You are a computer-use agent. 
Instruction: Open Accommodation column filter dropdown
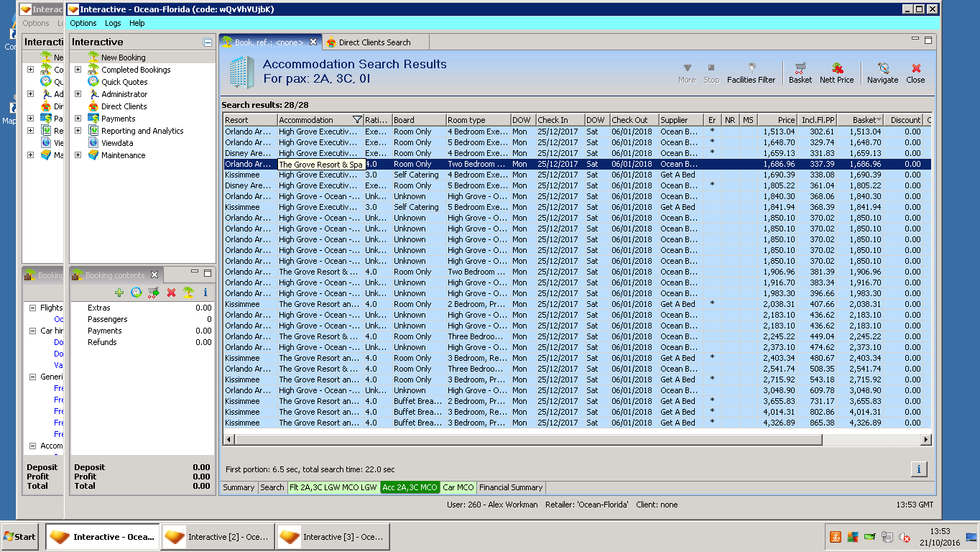coord(357,120)
